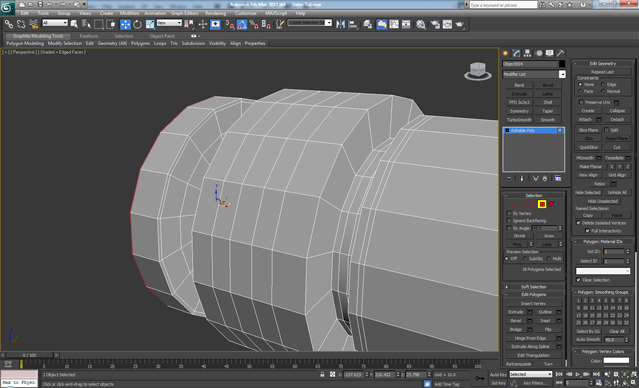Open the material ID name dropdown
This screenshot has width=639, height=388.
[603, 271]
